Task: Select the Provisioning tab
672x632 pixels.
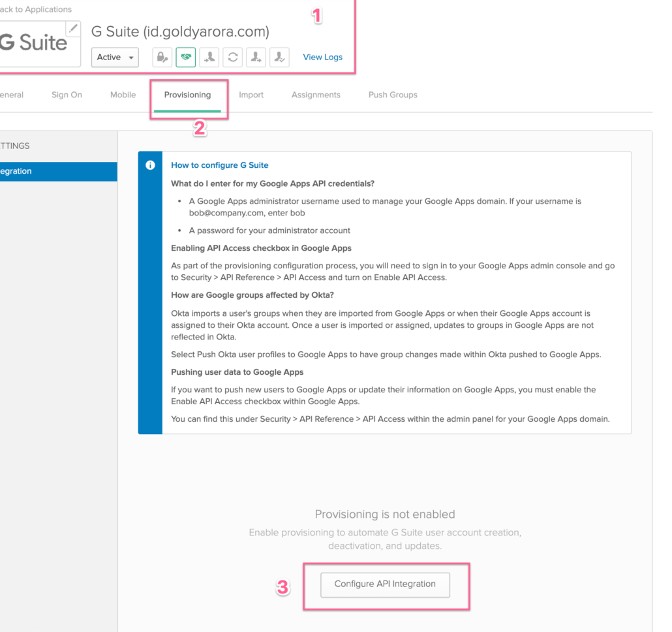Action: pyautogui.click(x=187, y=95)
